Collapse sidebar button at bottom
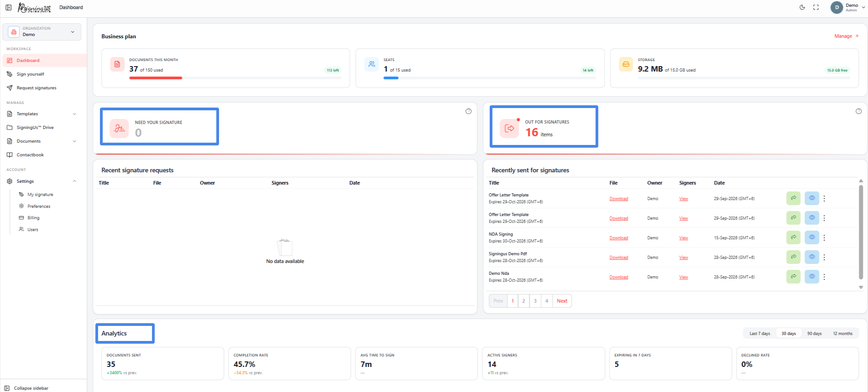The height and width of the screenshot is (392, 868). [x=27, y=388]
